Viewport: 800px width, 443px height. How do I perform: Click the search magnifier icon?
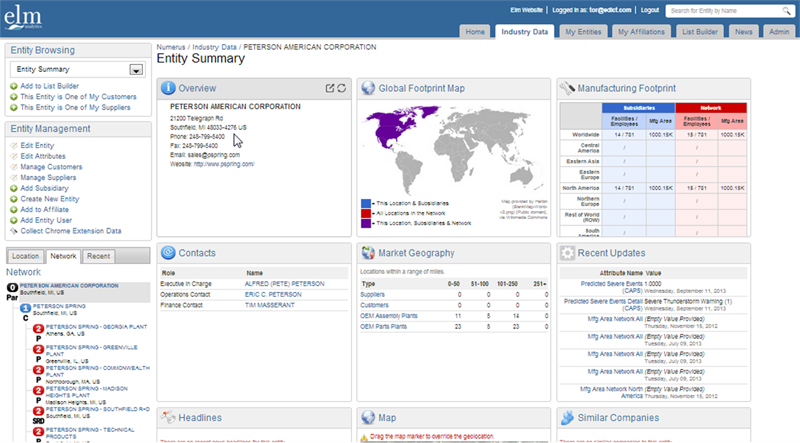(x=787, y=11)
